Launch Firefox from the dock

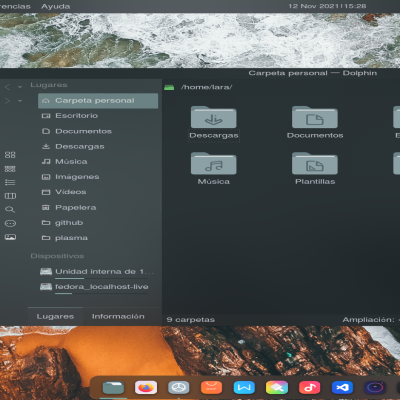tap(146, 388)
